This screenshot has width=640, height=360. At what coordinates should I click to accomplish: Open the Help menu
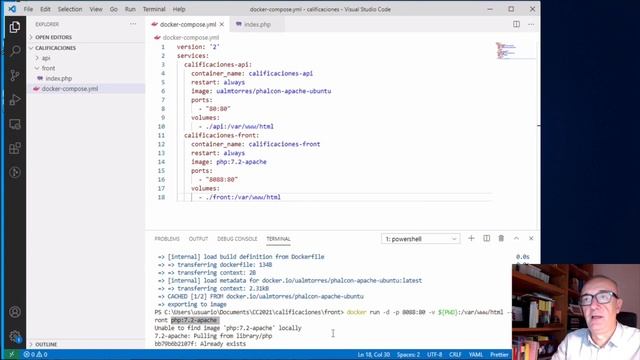[x=179, y=9]
